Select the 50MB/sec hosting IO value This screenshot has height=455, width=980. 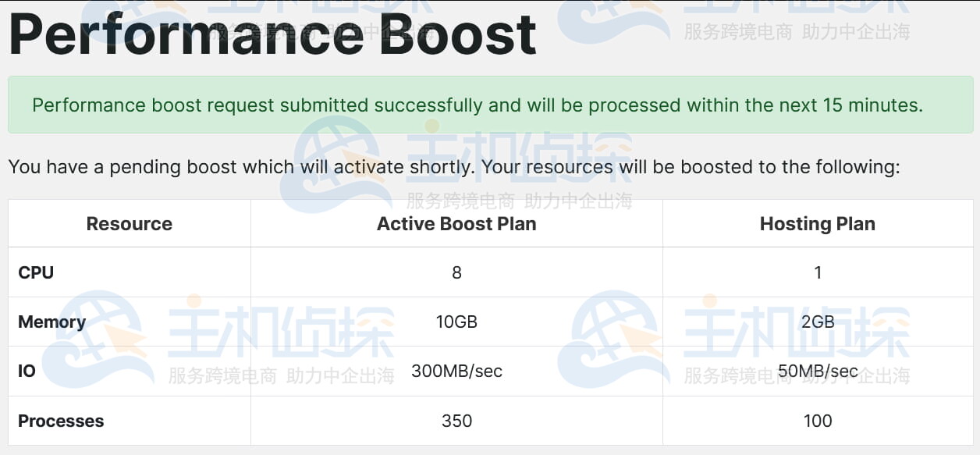point(817,371)
